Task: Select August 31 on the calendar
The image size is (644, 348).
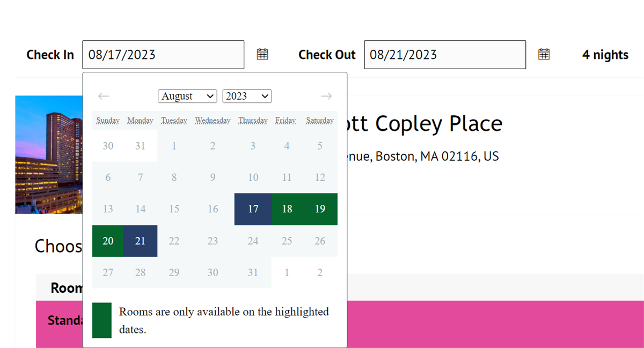Action: 253,272
